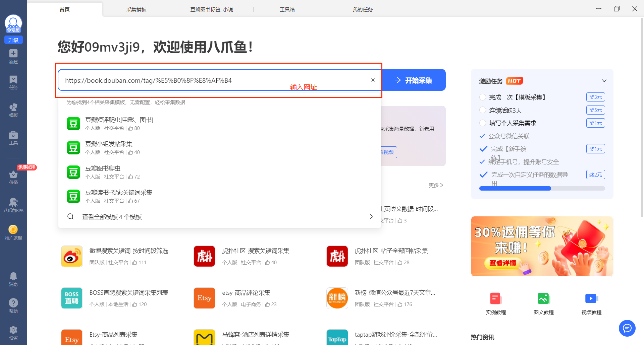
Task: Open the 模板 templates sidebar icon
Action: pyautogui.click(x=13, y=110)
